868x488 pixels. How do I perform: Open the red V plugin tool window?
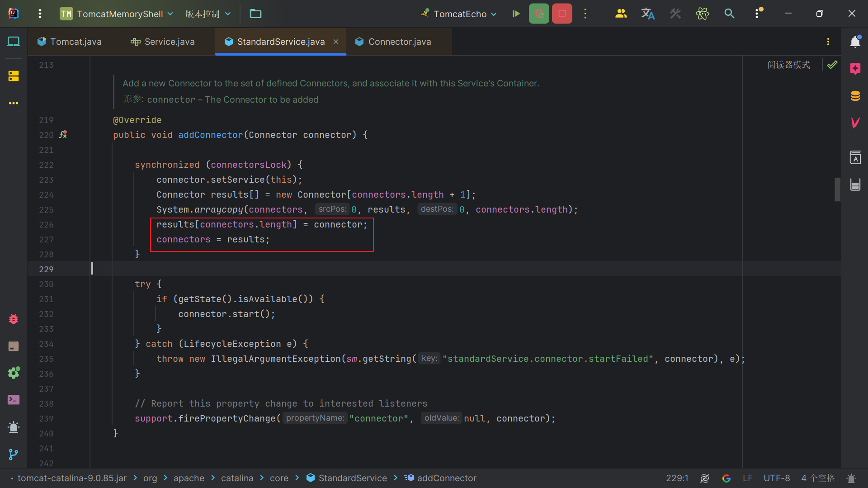coord(855,123)
